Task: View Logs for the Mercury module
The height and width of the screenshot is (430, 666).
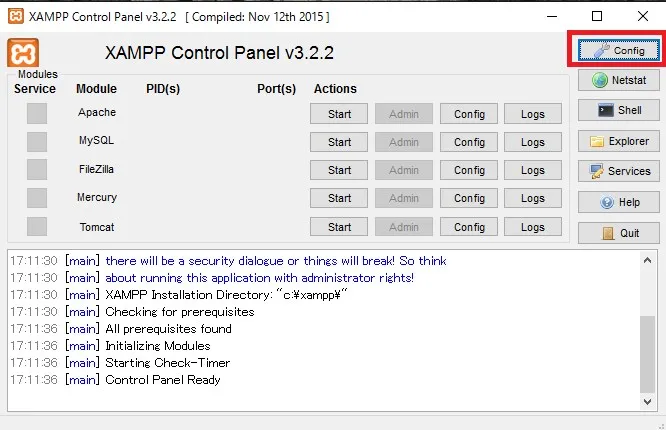Action: [533, 198]
